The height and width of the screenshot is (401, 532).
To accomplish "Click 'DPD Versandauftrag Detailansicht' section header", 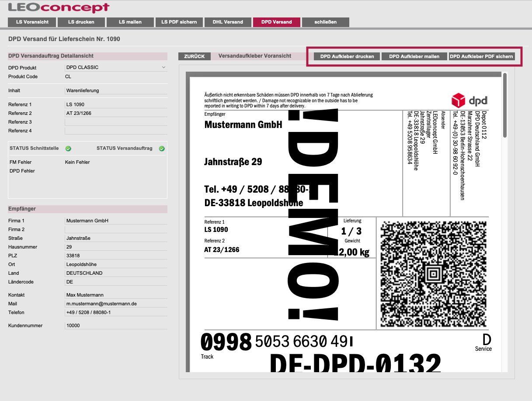I will 51,56.
